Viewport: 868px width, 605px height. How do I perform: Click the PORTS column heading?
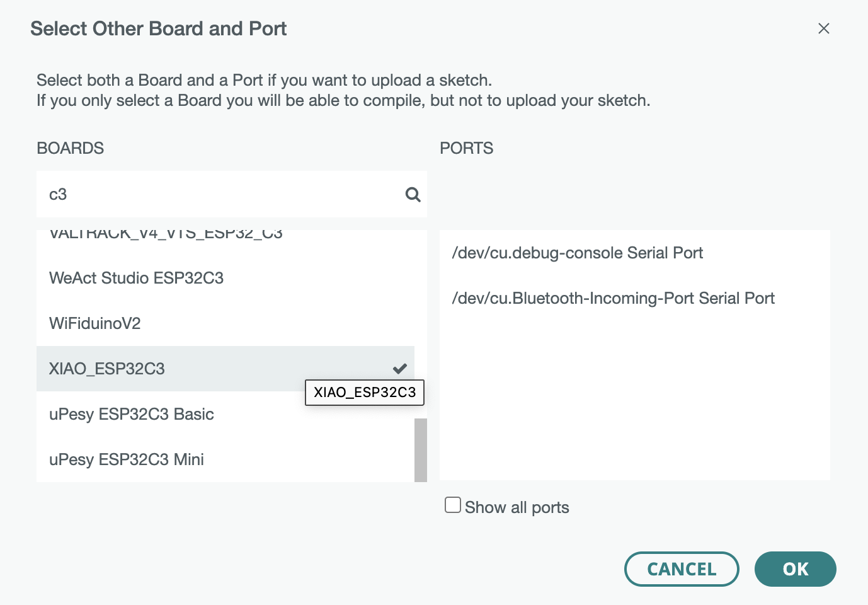click(466, 148)
